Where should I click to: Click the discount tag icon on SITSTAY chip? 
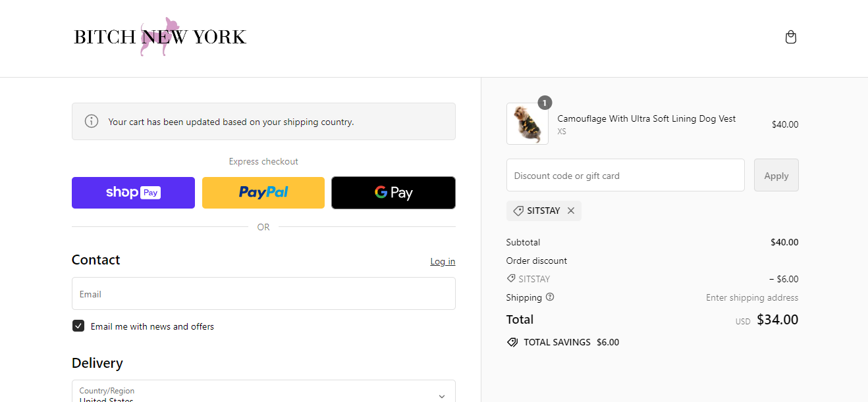click(x=518, y=211)
